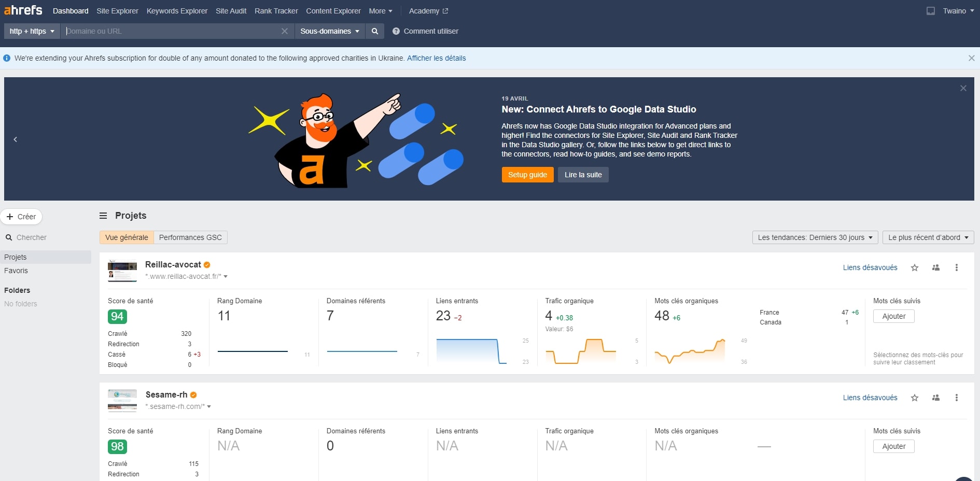Go to previous banner slide arrow
This screenshot has width=980, height=481.
pos(16,139)
